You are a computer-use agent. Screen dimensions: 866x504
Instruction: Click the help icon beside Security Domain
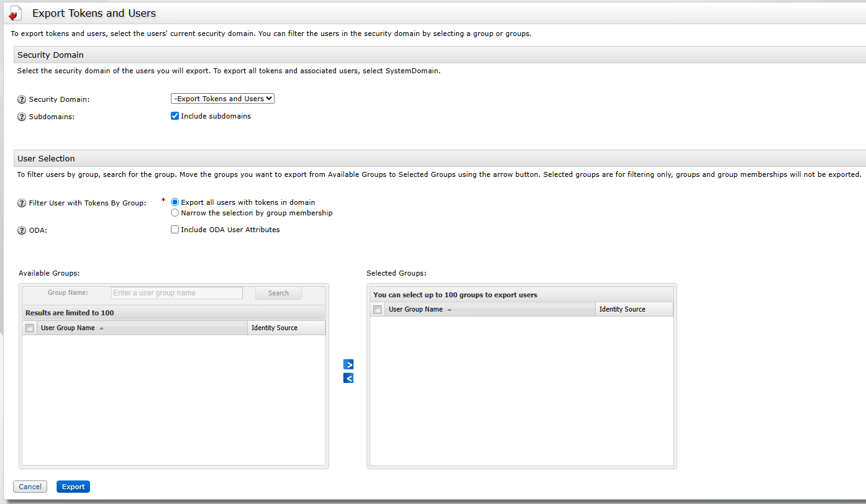click(22, 99)
